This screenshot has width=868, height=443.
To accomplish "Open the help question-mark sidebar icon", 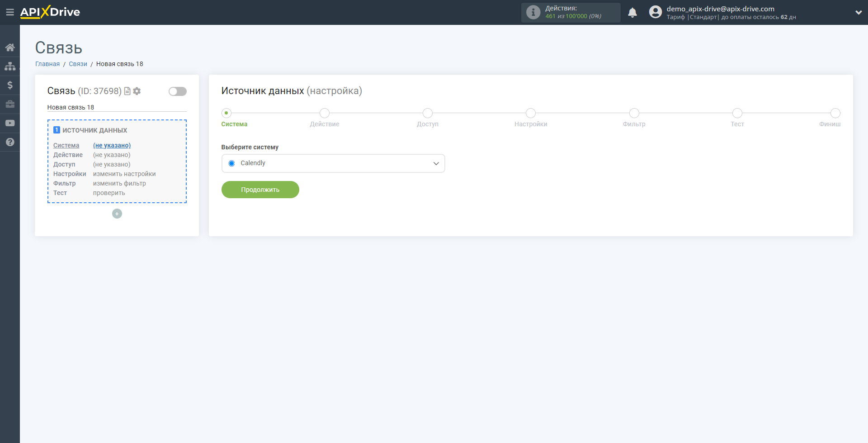I will coord(10,142).
